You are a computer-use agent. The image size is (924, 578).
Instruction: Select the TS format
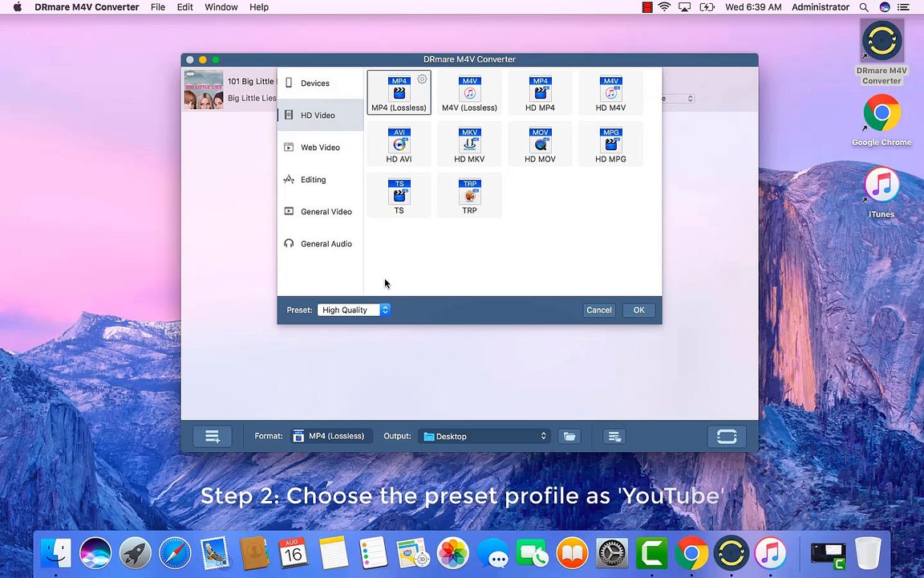[x=399, y=195]
